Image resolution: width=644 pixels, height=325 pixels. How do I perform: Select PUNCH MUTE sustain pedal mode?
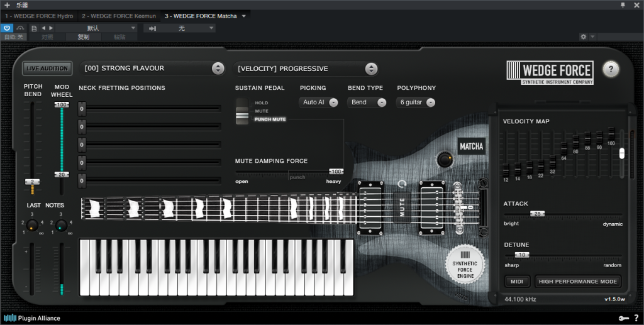click(270, 119)
